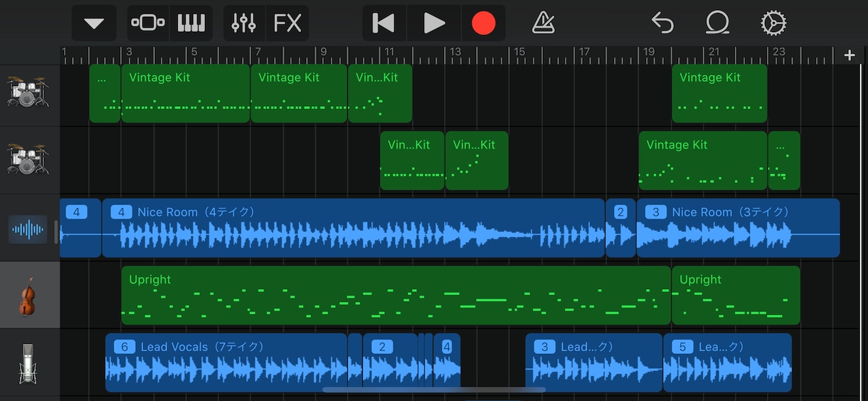Open the browser navigation dropdown triangle

click(94, 24)
